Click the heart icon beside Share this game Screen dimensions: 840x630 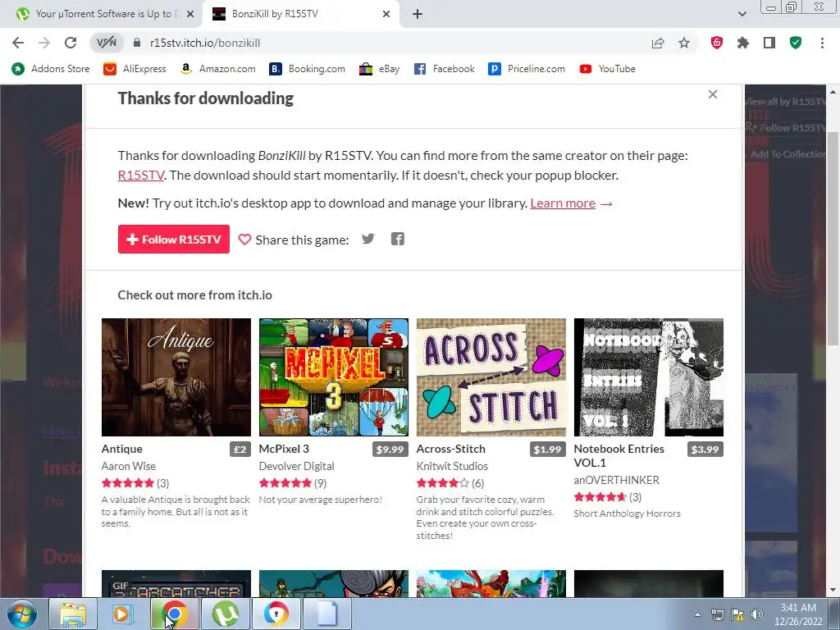tap(244, 240)
